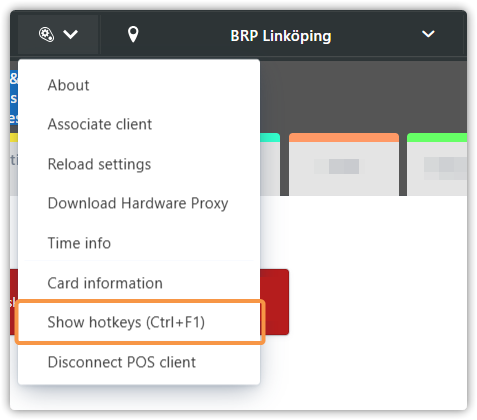Collapse the settings menu chevron
The width and height of the screenshot is (477, 420).
[71, 34]
